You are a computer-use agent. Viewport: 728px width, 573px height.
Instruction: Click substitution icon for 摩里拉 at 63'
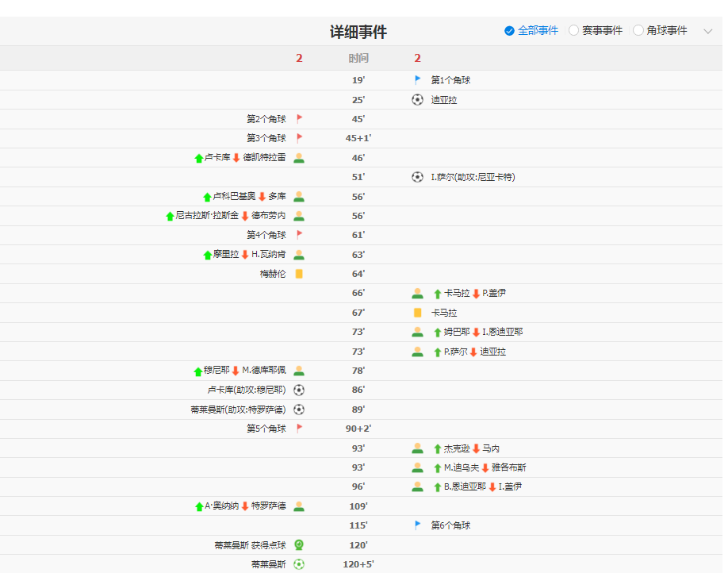[299, 255]
